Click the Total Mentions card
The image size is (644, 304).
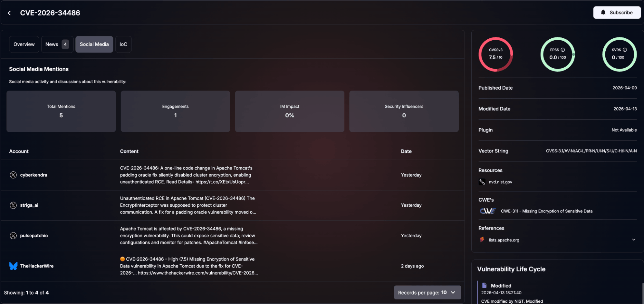pyautogui.click(x=61, y=111)
